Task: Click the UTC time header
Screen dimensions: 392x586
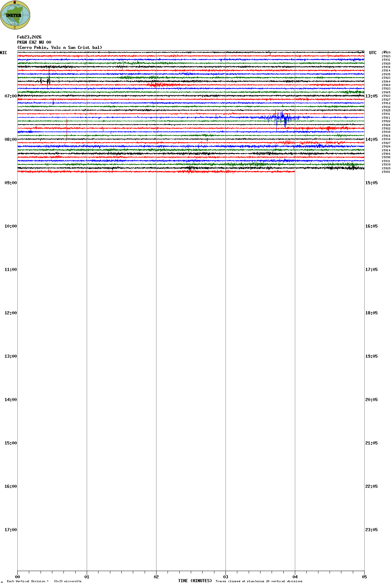Action: pos(373,53)
